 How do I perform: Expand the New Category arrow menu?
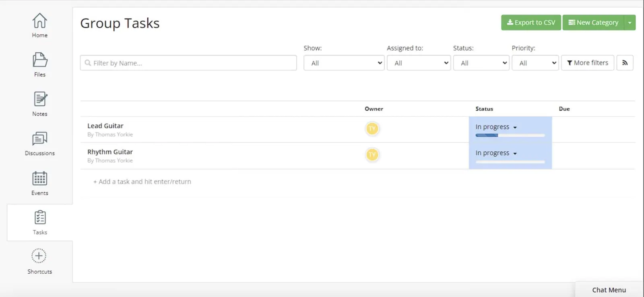coord(630,23)
